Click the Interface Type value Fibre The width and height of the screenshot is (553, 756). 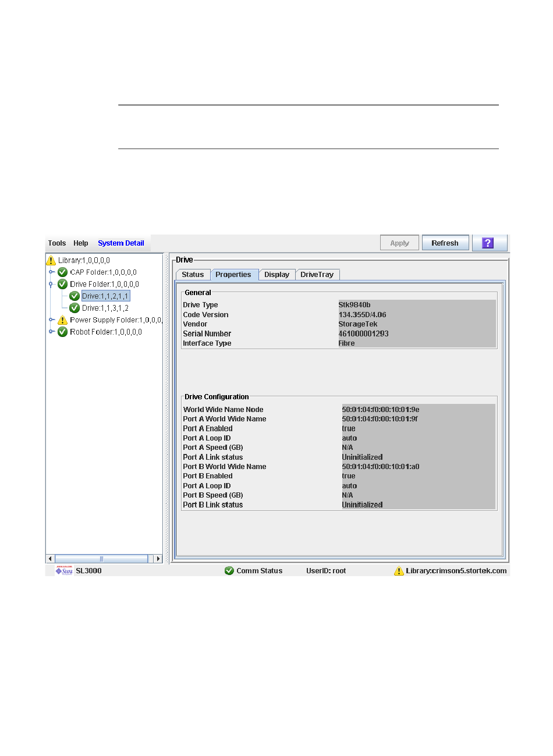(x=346, y=343)
